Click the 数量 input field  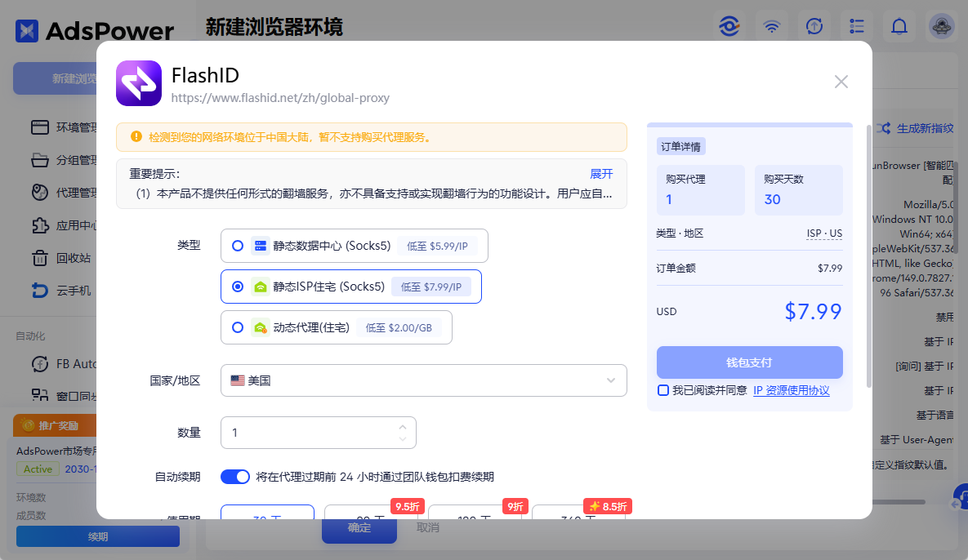[x=318, y=433]
